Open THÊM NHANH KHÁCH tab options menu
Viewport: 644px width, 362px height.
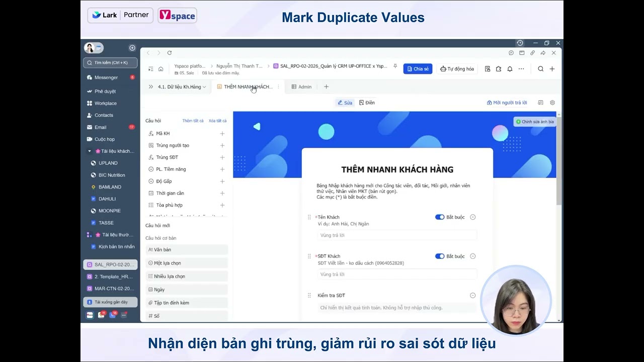click(x=278, y=87)
